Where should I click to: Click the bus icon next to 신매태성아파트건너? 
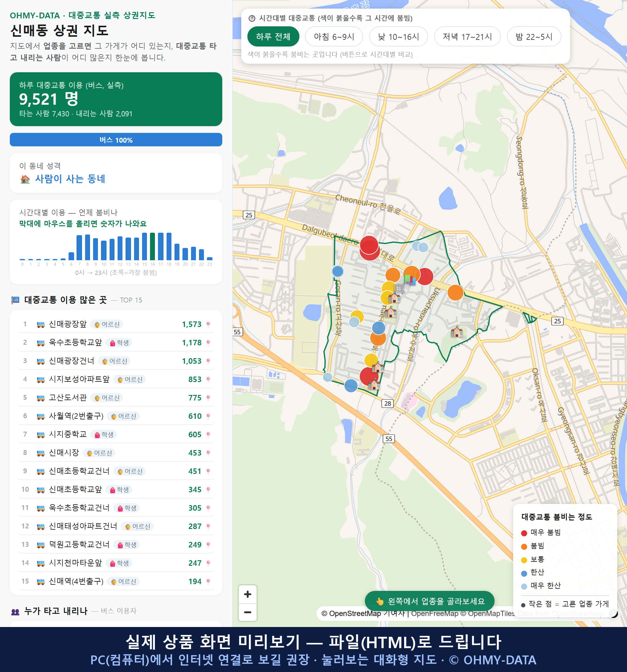pyautogui.click(x=40, y=527)
